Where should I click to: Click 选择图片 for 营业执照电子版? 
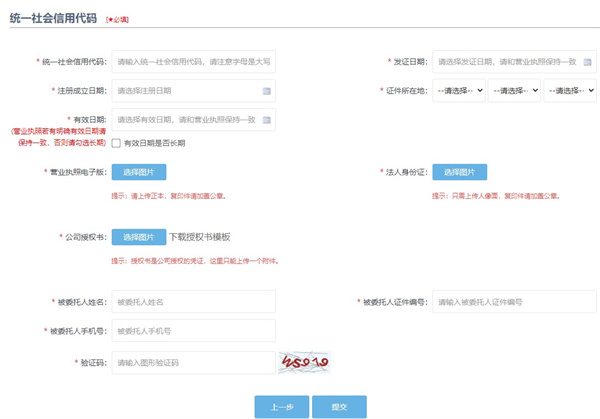click(139, 172)
